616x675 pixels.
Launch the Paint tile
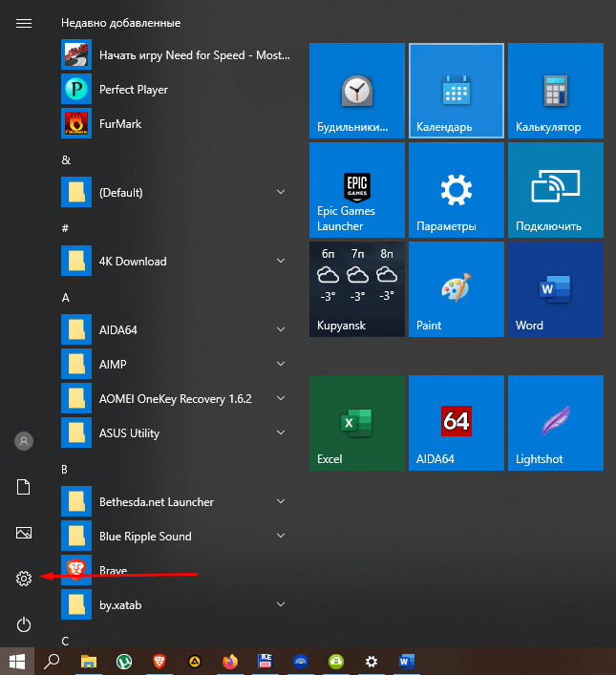(457, 289)
